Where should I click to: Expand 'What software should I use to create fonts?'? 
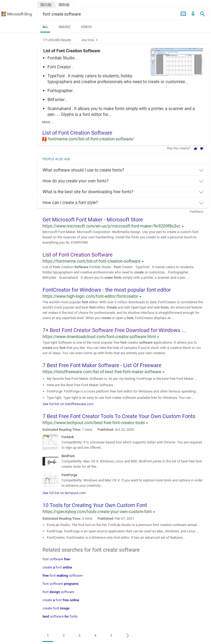pyautogui.click(x=123, y=170)
